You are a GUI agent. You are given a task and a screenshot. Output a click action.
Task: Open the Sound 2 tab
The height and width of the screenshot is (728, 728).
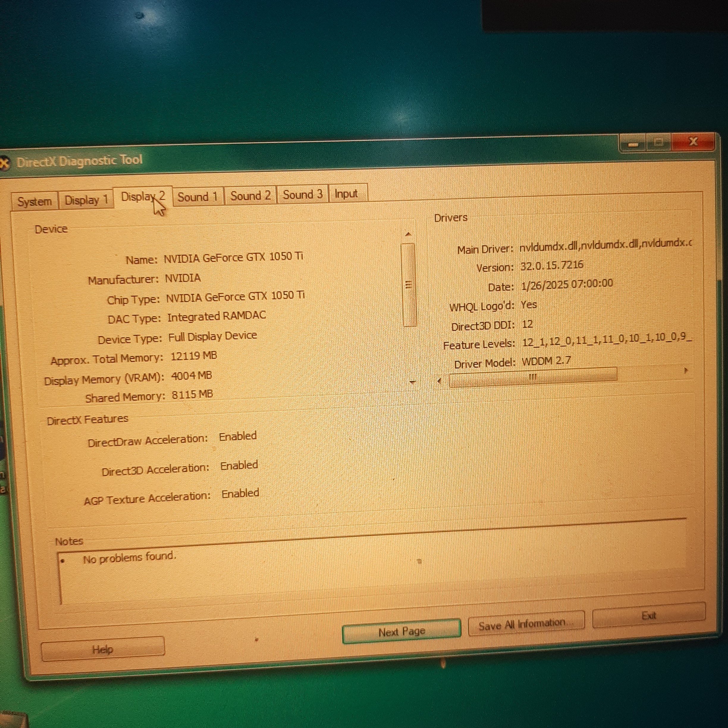click(x=250, y=196)
